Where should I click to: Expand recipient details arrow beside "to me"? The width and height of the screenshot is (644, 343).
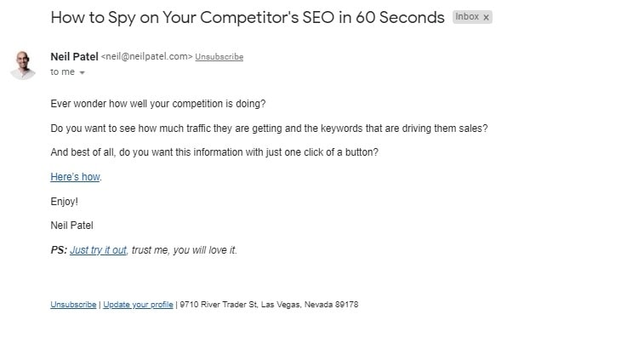point(82,73)
